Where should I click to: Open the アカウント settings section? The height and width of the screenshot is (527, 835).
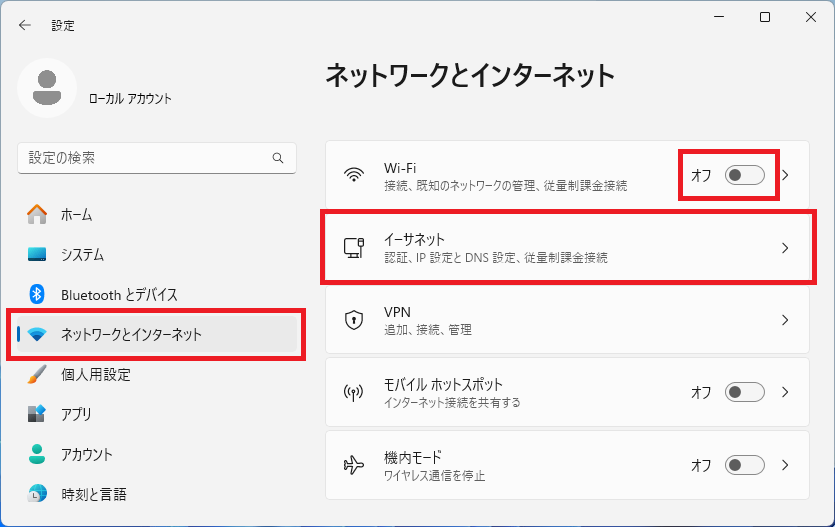[x=87, y=454]
